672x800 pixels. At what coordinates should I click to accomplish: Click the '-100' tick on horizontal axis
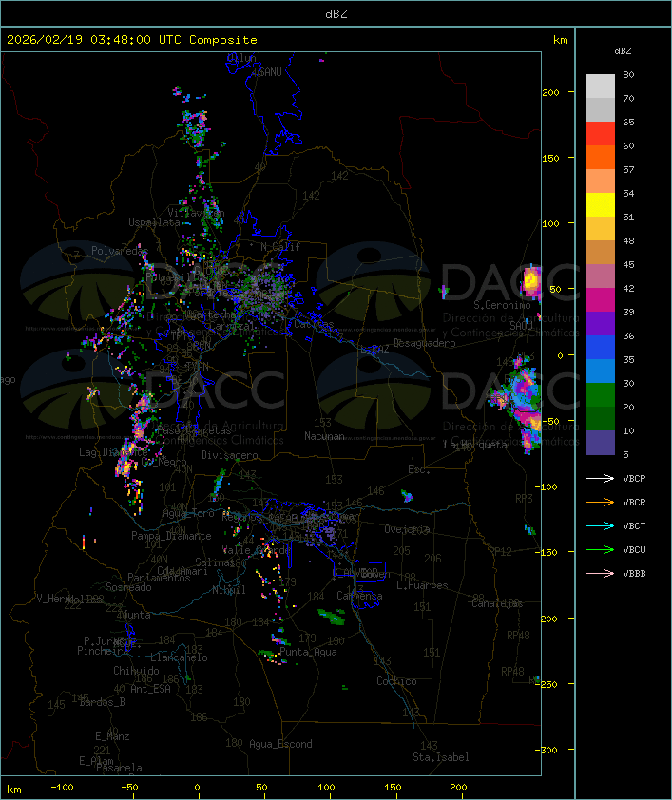coord(62,788)
